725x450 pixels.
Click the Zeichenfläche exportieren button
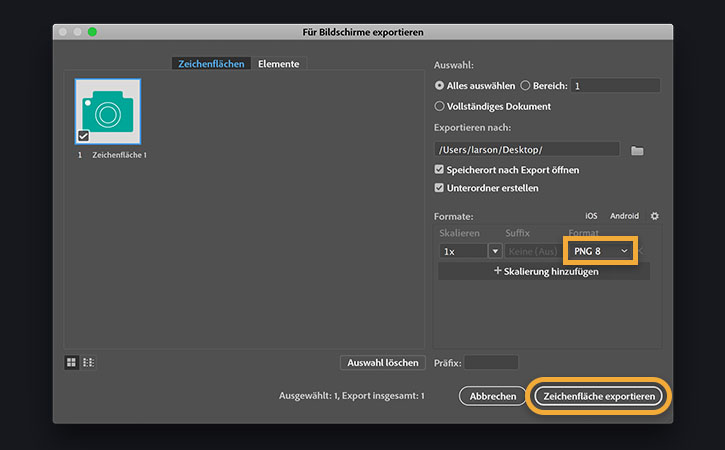coord(599,396)
